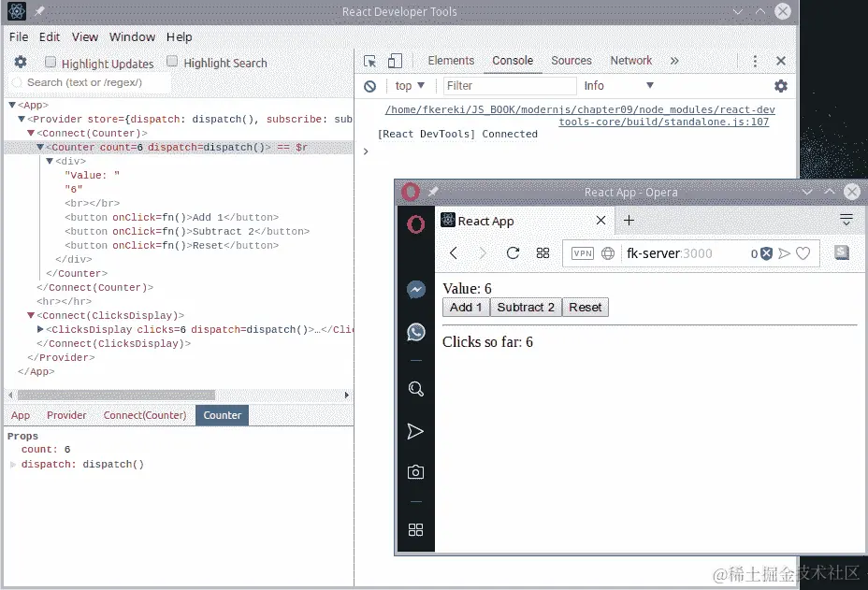Click the Subtract 2 button
The height and width of the screenshot is (590, 868).
point(526,308)
